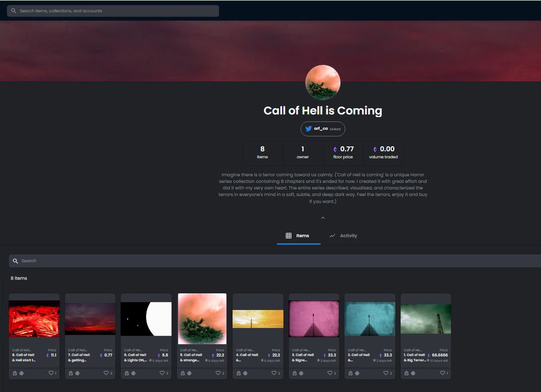The width and height of the screenshot is (541, 392).
Task: Open the Activity tab
Action: (x=344, y=236)
